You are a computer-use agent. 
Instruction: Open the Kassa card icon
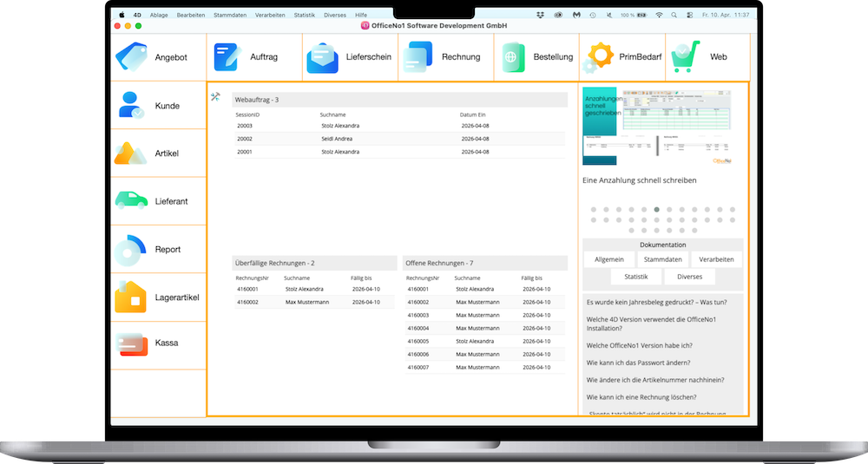[x=132, y=343]
